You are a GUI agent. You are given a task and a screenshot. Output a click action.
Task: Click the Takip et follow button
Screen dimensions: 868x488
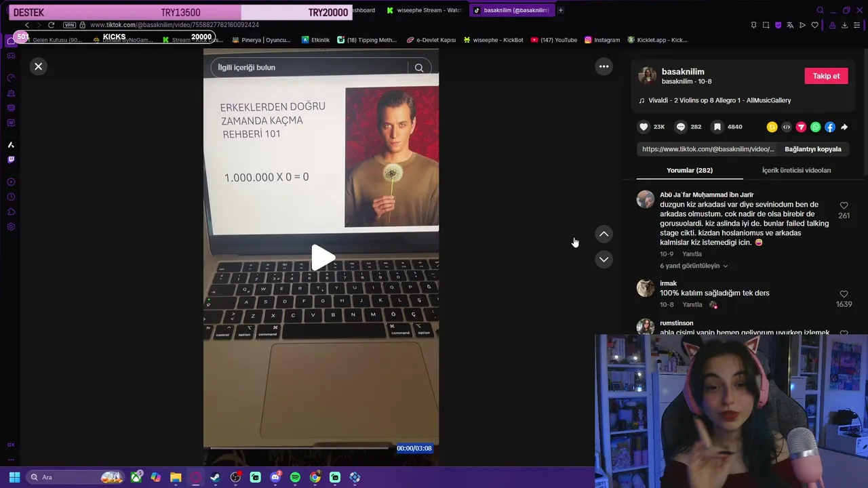(826, 76)
